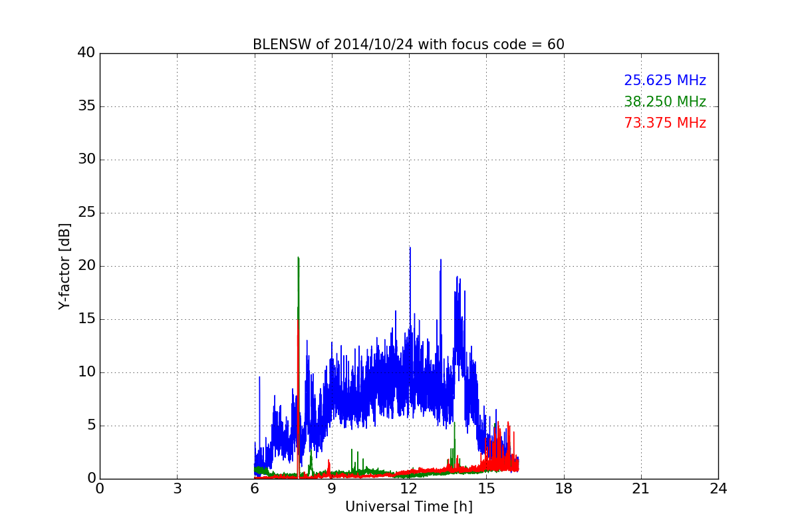
Task: Click the x-axis tick label 24
Action: tap(718, 488)
